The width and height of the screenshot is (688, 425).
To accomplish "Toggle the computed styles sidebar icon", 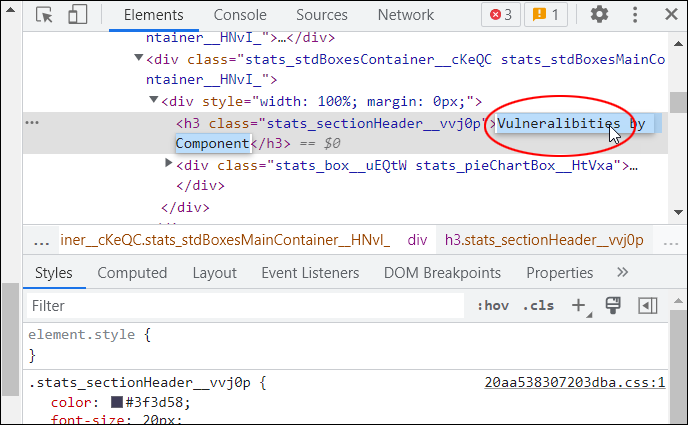I will click(x=648, y=306).
